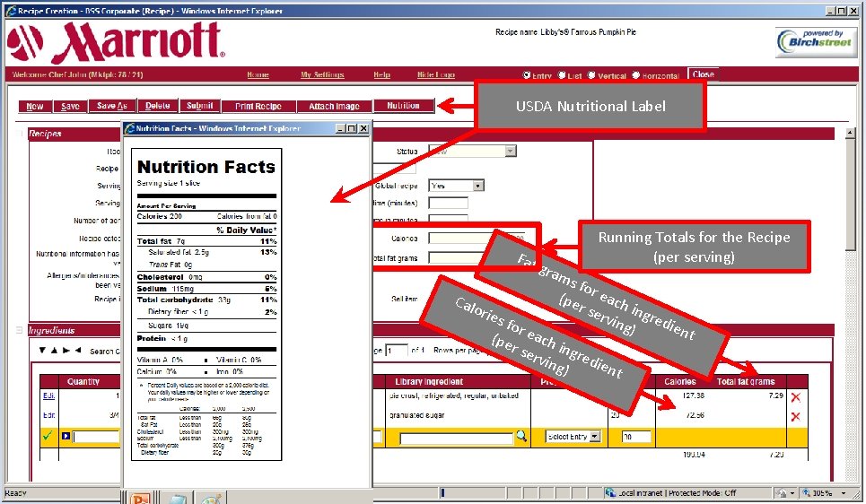Select the Horizontal layout radio button
This screenshot has width=866, height=504.
[635, 75]
